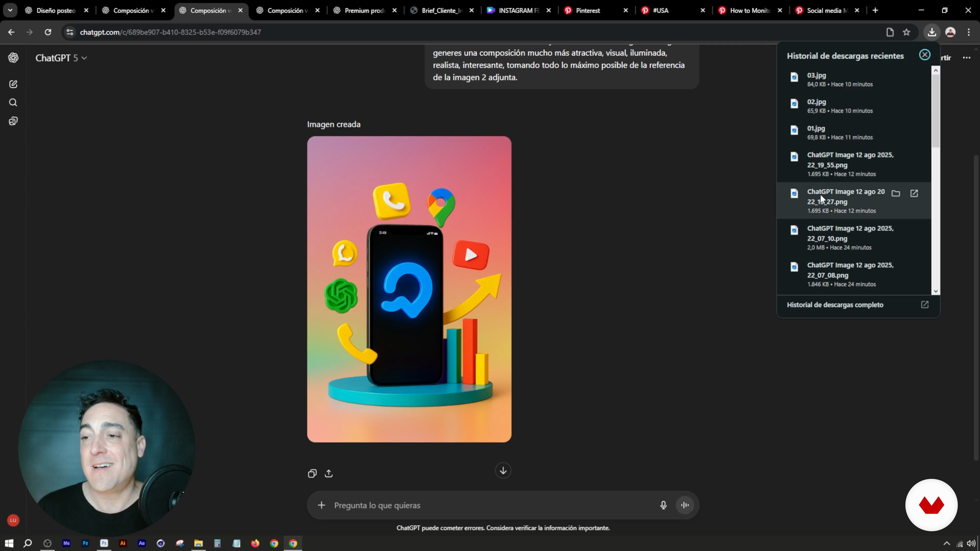Image resolution: width=980 pixels, height=551 pixels.
Task: Open chat search in left sidebar
Action: coord(13,103)
